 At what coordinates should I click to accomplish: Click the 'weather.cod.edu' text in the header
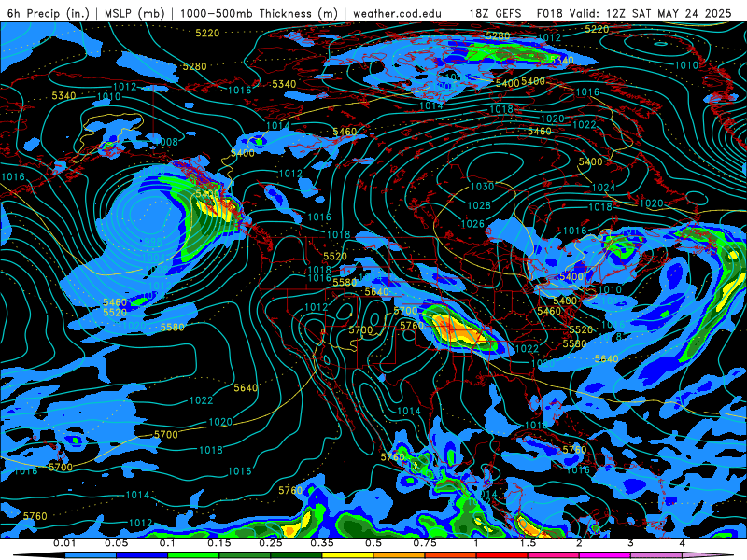(397, 13)
